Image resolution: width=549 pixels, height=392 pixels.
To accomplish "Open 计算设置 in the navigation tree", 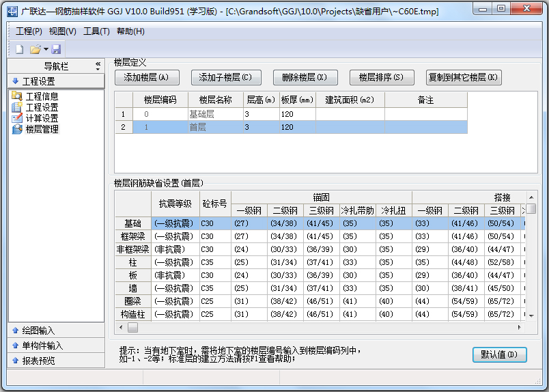I will 42,118.
